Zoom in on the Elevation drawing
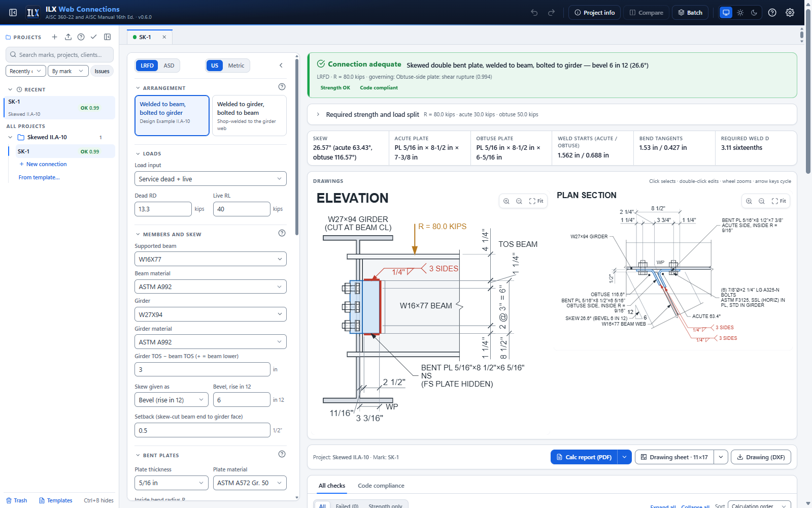The image size is (812, 508). point(506,201)
